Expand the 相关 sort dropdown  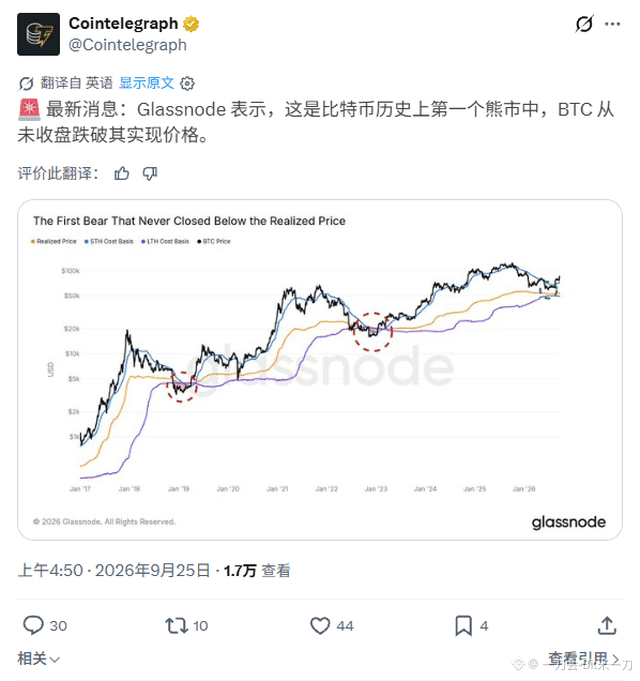pyautogui.click(x=38, y=658)
